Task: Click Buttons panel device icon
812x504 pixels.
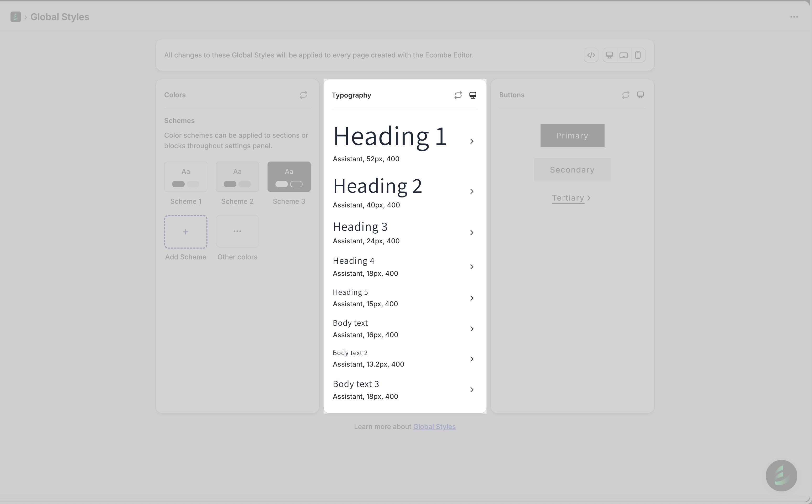Action: (640, 95)
